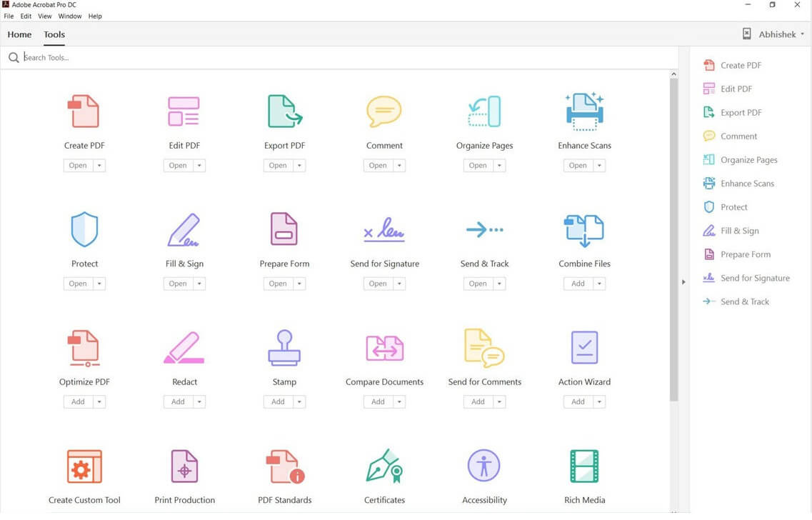Open the File menu
Viewport: 812px width, 520px height.
pos(9,16)
